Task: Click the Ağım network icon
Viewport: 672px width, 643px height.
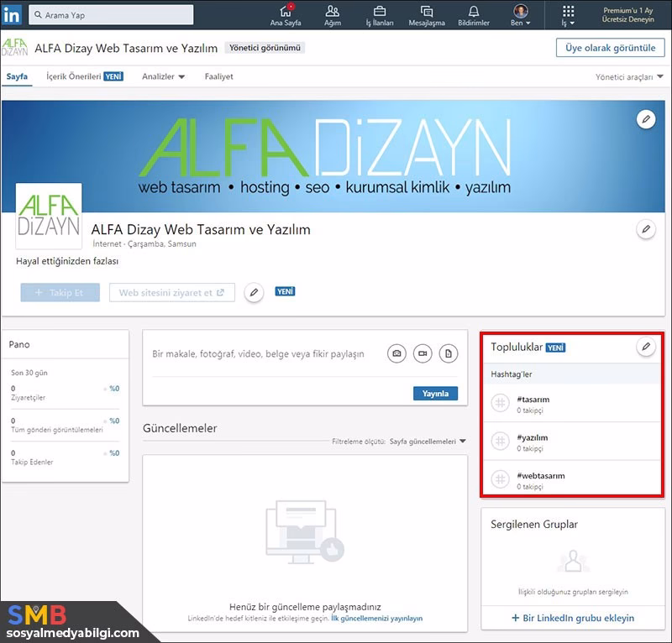Action: coord(333,13)
